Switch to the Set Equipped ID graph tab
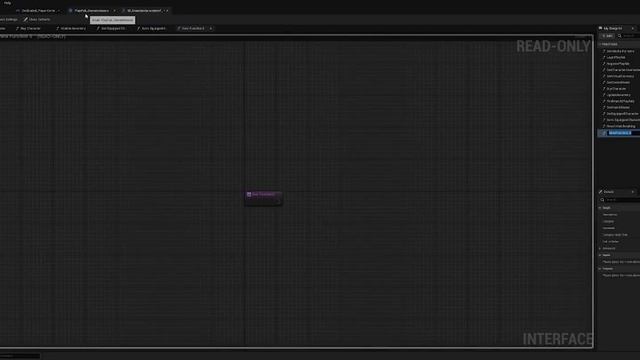Image resolution: width=640 pixels, height=360 pixels. coord(111,29)
